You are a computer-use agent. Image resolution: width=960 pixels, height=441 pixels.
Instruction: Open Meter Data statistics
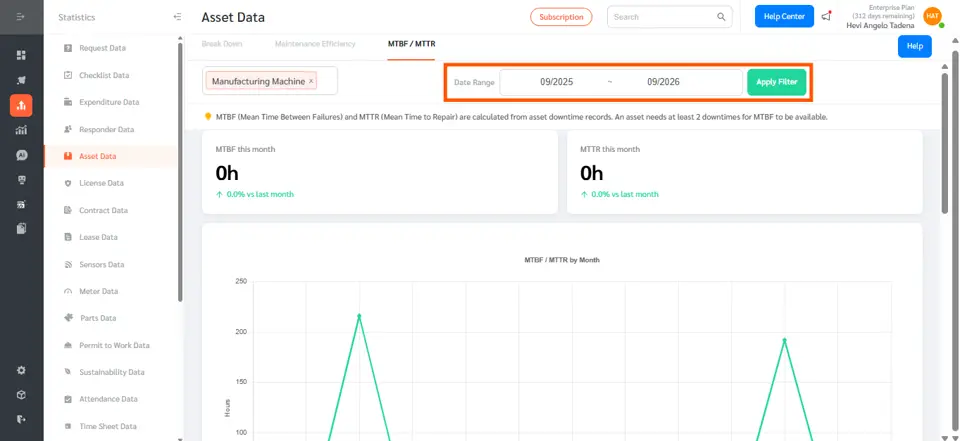(99, 292)
